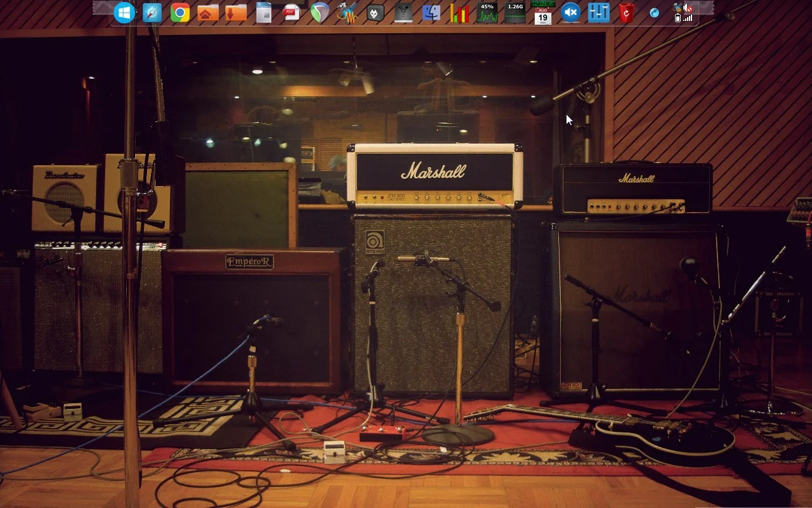Click the tray muted speaker icon

[x=688, y=8]
